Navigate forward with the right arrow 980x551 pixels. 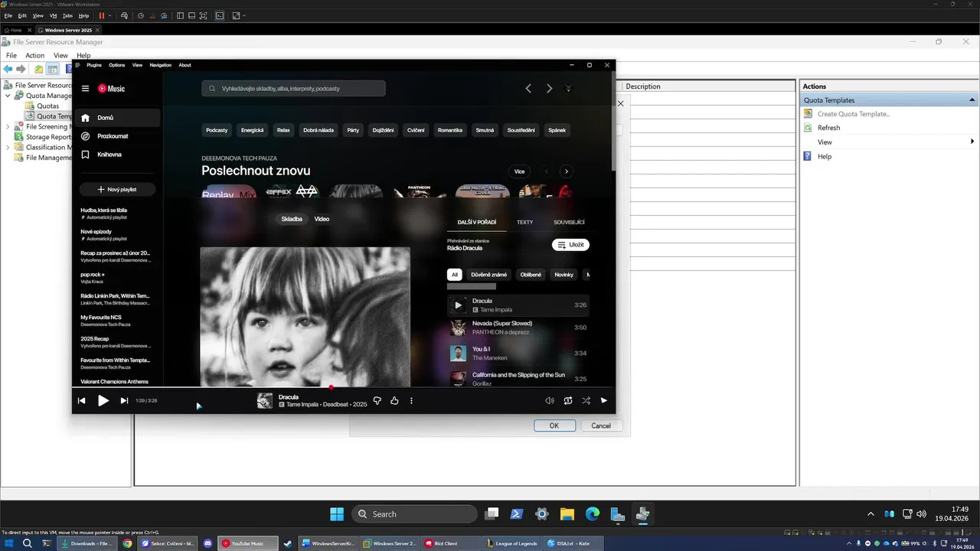click(x=549, y=89)
